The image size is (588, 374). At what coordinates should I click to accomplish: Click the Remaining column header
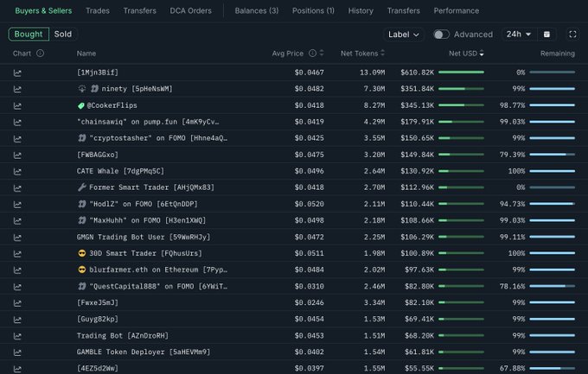pyautogui.click(x=557, y=54)
